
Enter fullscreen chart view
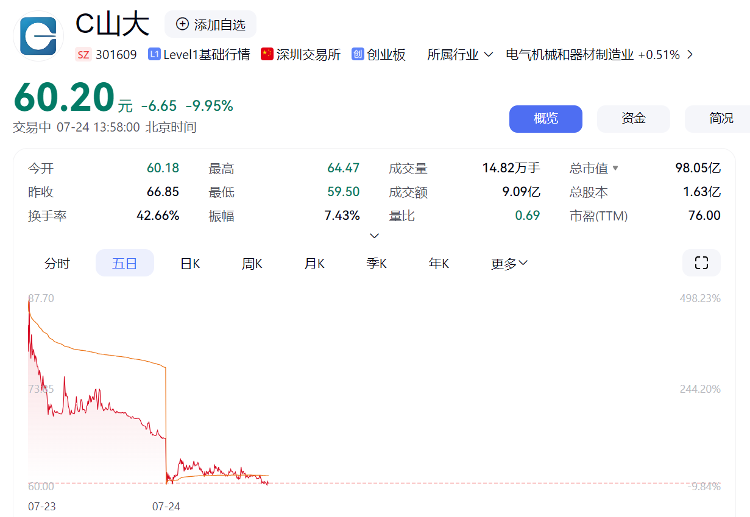coord(701,263)
